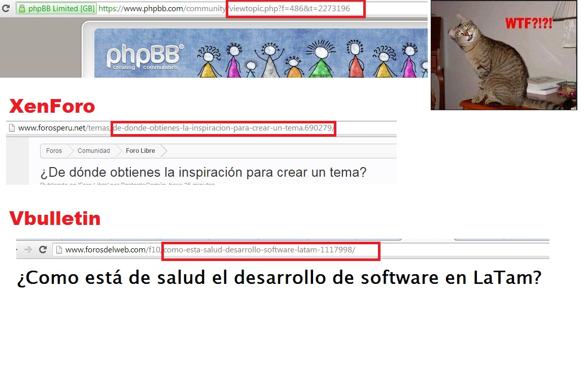The height and width of the screenshot is (390, 588).
Task: Click the phpBB Limited [GB] certificate badge
Action: [56, 9]
